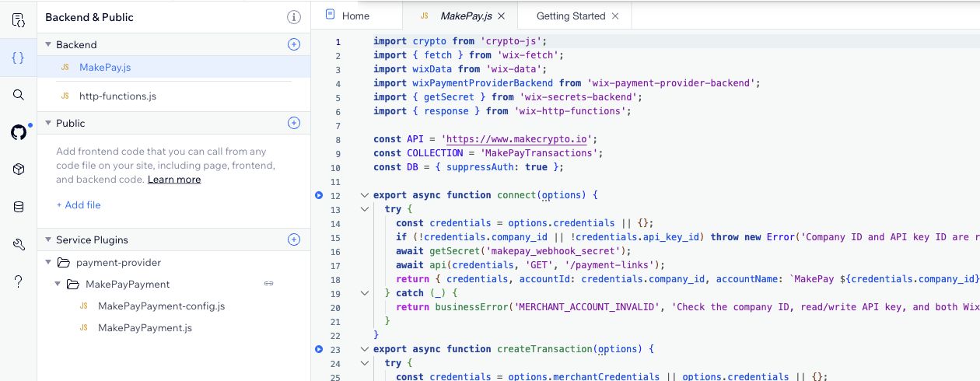Click 'wix-fetch' string on line 2
The height and width of the screenshot is (381, 980).
click(527, 55)
